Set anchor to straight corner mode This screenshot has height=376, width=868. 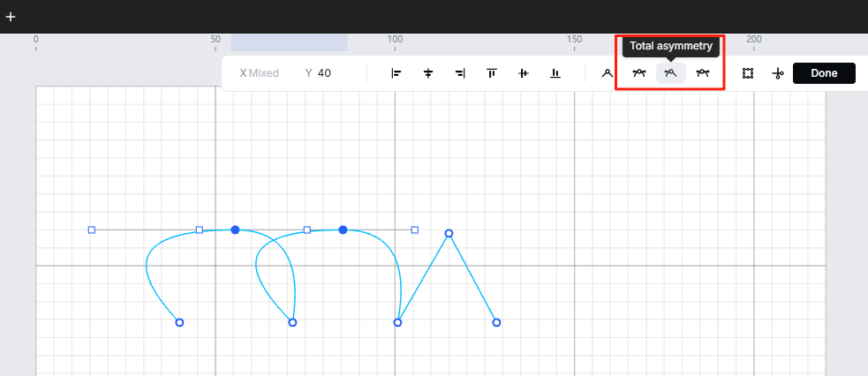click(608, 73)
